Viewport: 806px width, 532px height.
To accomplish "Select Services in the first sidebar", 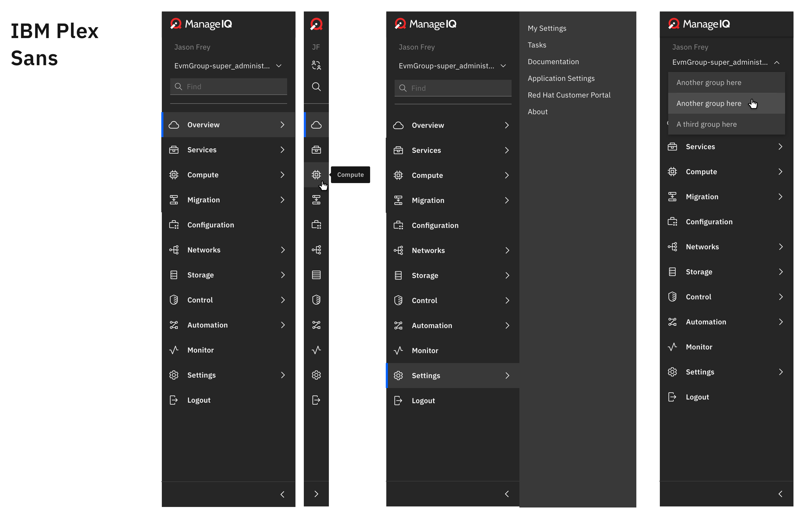I will [x=228, y=150].
